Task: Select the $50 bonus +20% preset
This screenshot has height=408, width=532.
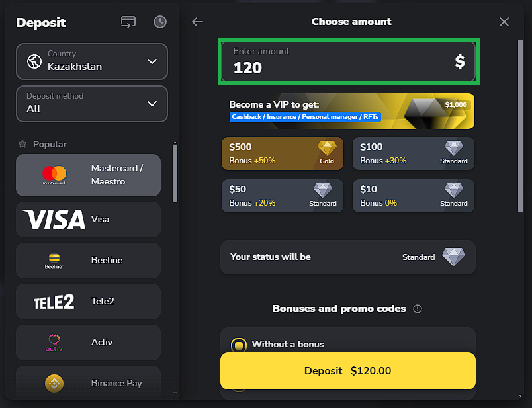Action: [283, 196]
